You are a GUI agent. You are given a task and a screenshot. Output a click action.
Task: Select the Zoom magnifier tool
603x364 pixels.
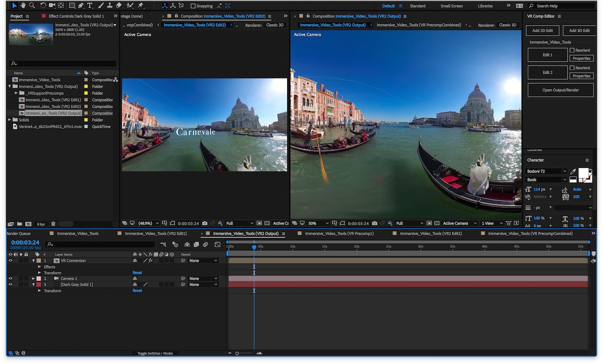tap(32, 6)
